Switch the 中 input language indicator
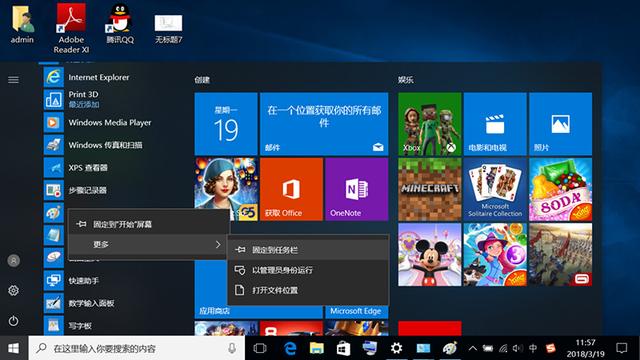Image resolution: width=640 pixels, height=360 pixels. 533,348
